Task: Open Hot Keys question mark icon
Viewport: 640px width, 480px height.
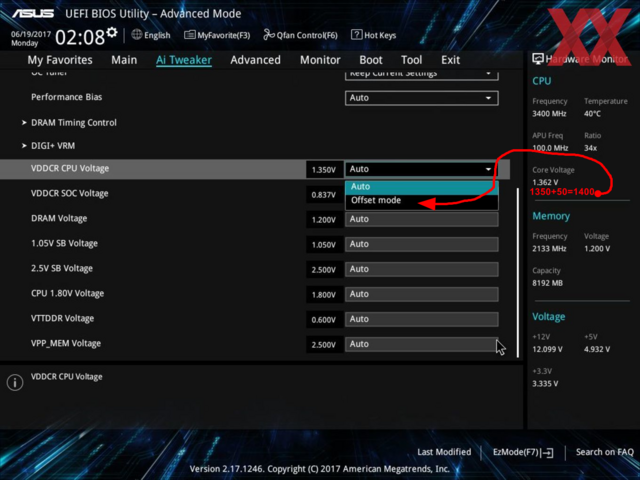Action: (x=356, y=35)
